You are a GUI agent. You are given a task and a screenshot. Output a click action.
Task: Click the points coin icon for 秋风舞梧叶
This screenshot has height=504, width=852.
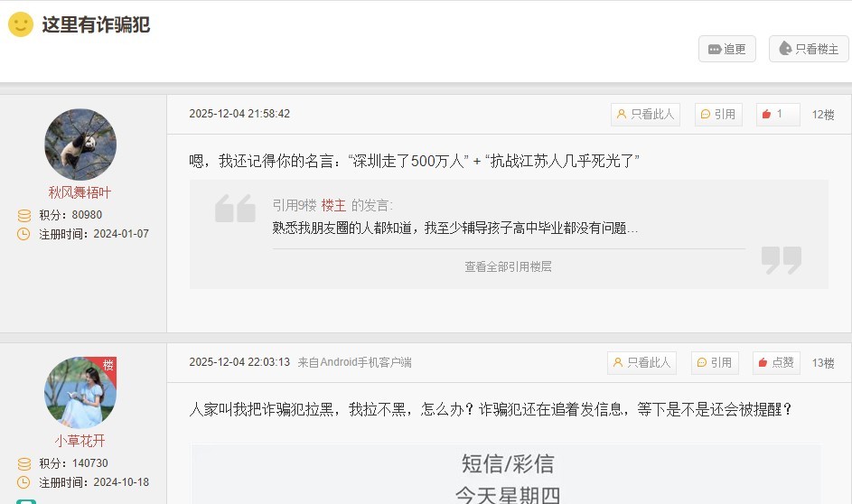24,215
